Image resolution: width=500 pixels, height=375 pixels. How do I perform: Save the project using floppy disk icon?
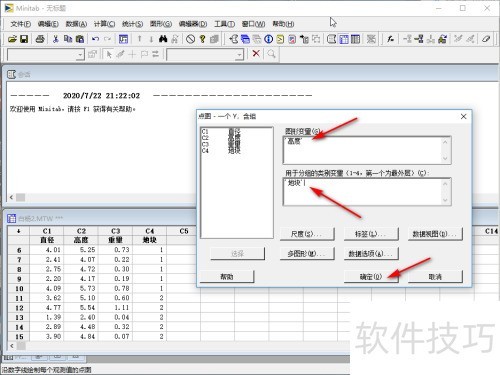point(24,39)
